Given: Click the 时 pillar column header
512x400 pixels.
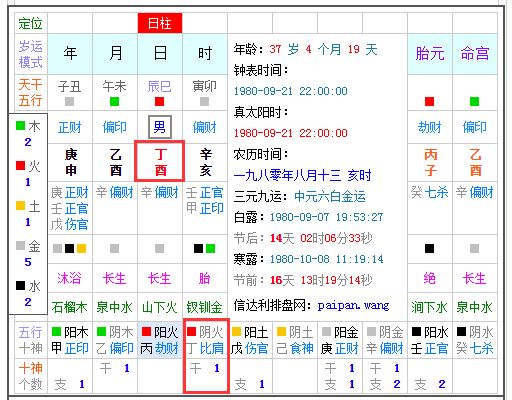Looking at the screenshot, I should point(205,54).
